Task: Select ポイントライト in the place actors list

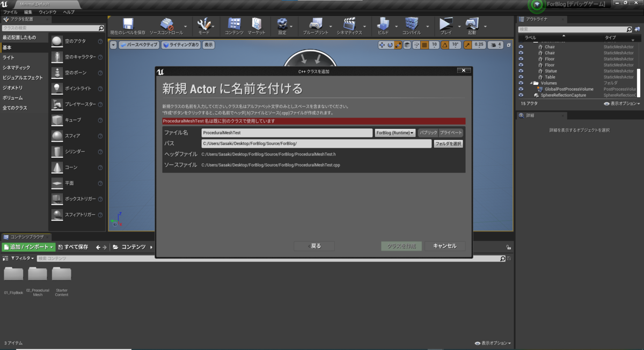Action: [77, 88]
